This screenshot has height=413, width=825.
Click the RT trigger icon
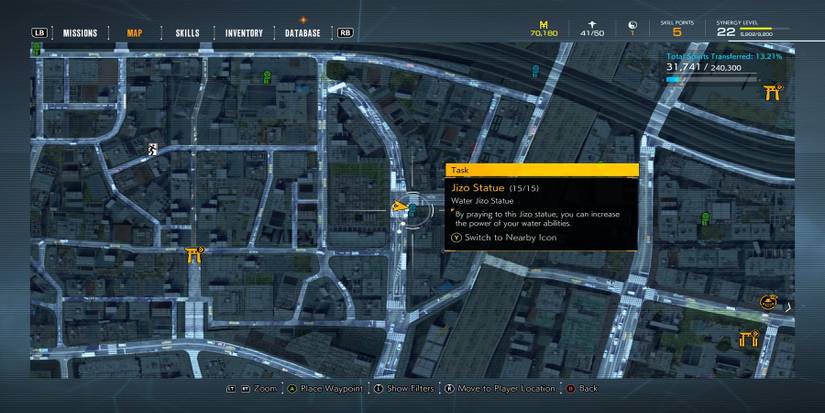(x=245, y=389)
